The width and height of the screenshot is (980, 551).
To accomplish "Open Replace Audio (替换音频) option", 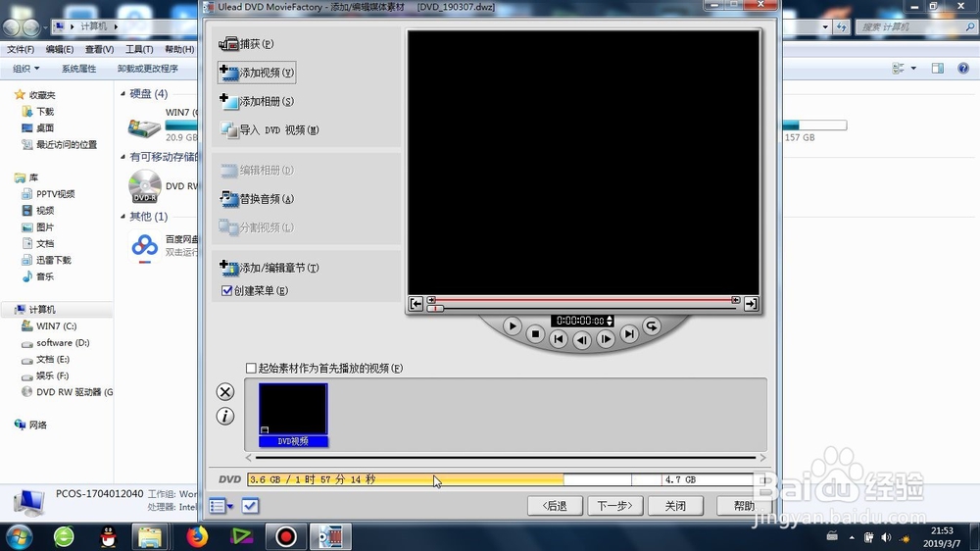I will tap(256, 199).
